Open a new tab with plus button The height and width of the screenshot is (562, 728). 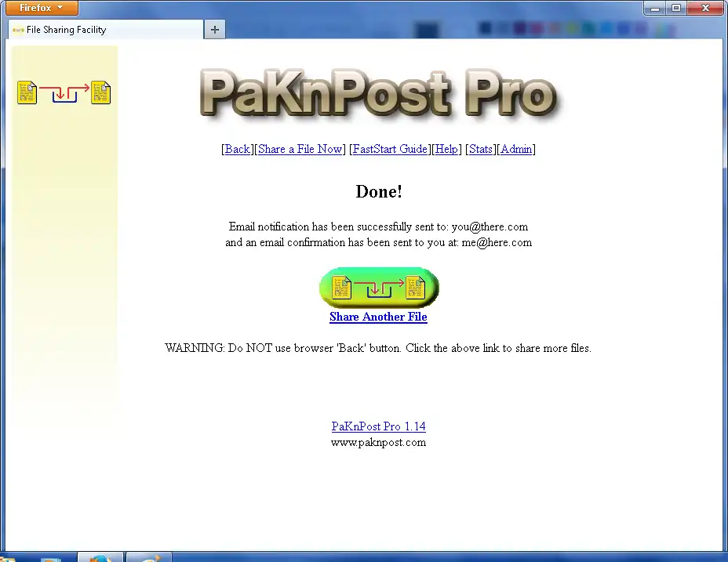[x=214, y=30]
